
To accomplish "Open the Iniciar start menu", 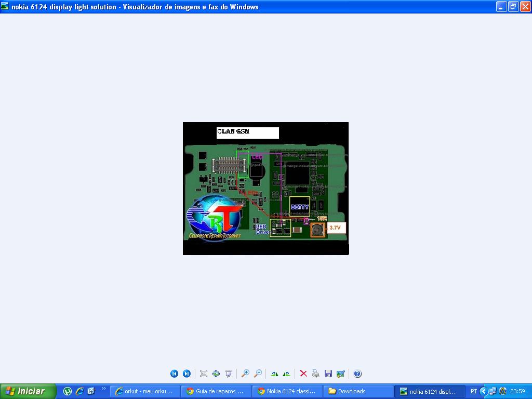I will [28, 391].
